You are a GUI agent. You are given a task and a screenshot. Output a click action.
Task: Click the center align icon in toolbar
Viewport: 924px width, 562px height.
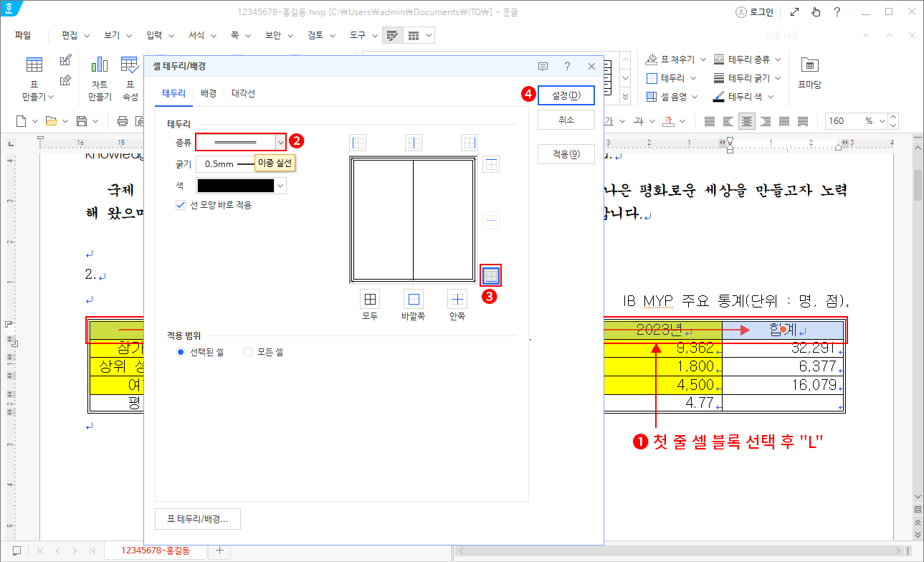tap(747, 121)
